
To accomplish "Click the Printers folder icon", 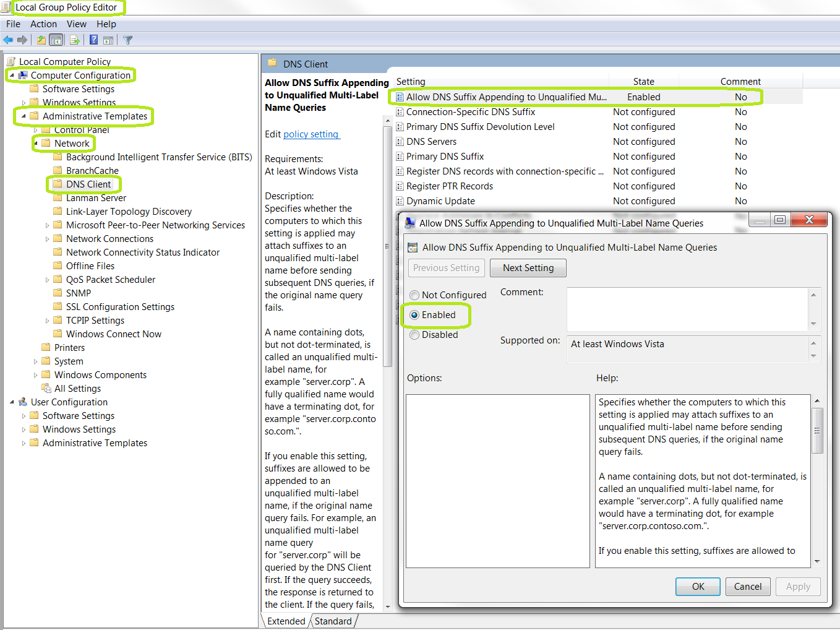I will pyautogui.click(x=46, y=348).
